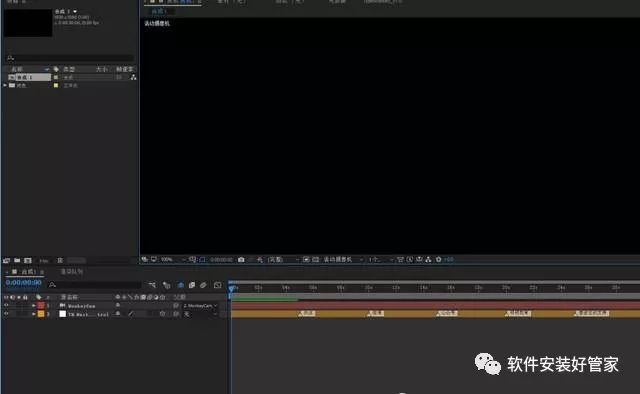640x394 pixels.
Task: Toggle shy switch for MonkeyCam layer
Action: point(118,305)
